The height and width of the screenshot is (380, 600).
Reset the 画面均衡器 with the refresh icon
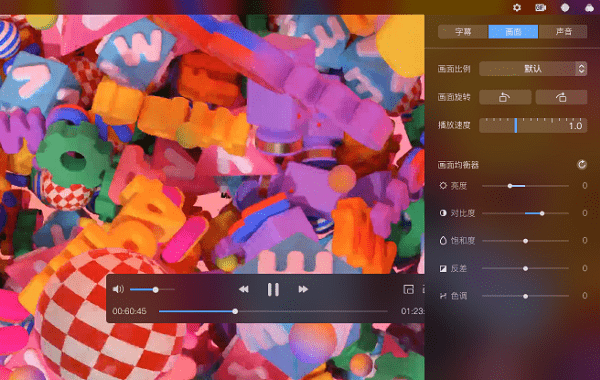point(582,165)
